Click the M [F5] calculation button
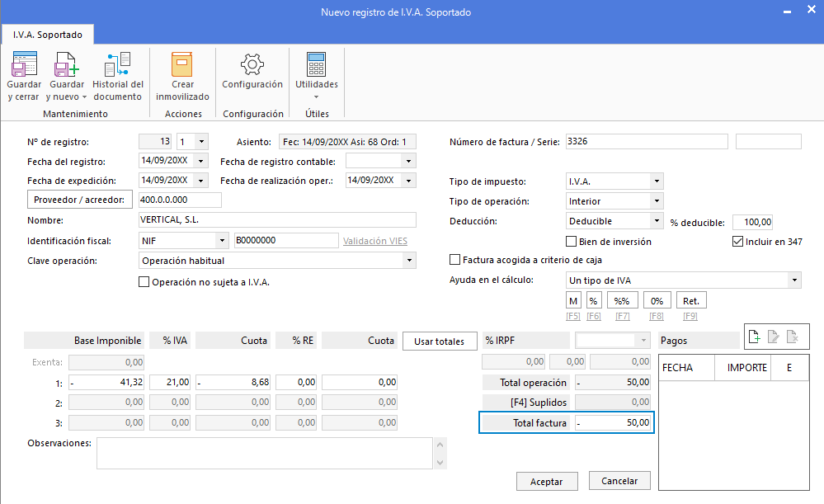Screen dimensions: 824x504 coord(573,300)
